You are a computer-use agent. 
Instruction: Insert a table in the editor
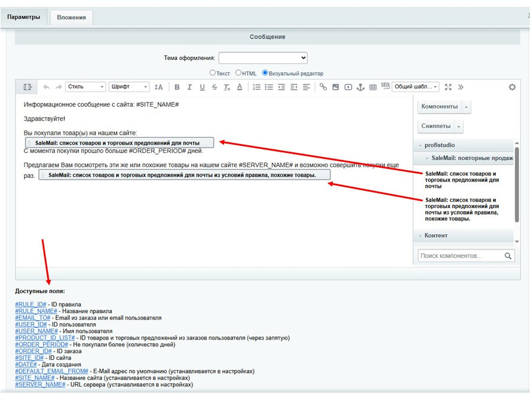[373, 87]
